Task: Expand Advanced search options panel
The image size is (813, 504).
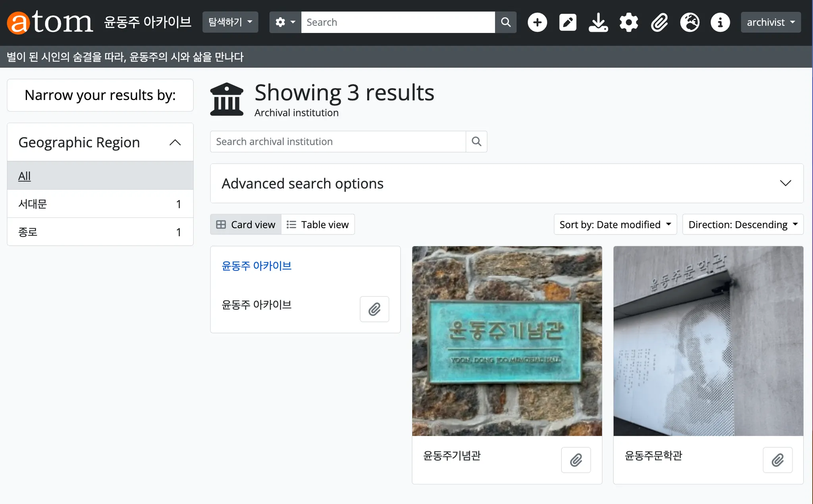Action: tap(507, 183)
